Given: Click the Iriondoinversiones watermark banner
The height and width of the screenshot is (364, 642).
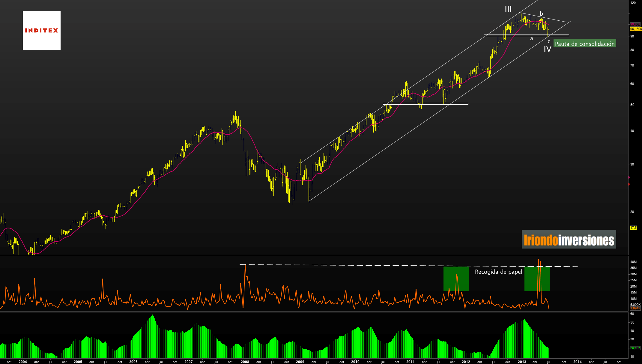Looking at the screenshot, I should click(569, 239).
